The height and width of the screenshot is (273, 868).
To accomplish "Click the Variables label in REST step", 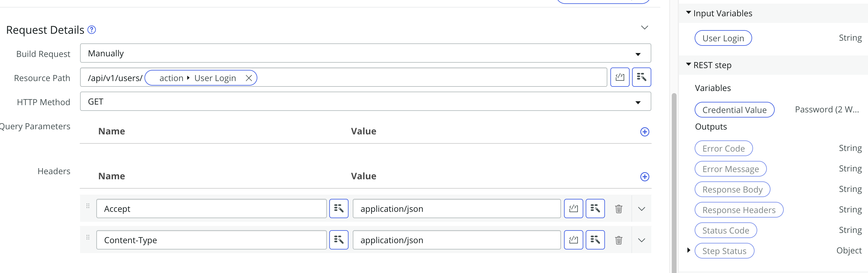I will click(713, 88).
